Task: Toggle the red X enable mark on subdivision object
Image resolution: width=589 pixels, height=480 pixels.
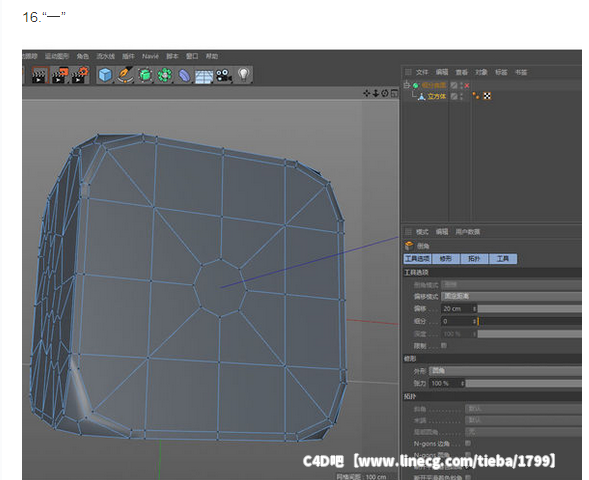Action: [x=467, y=86]
